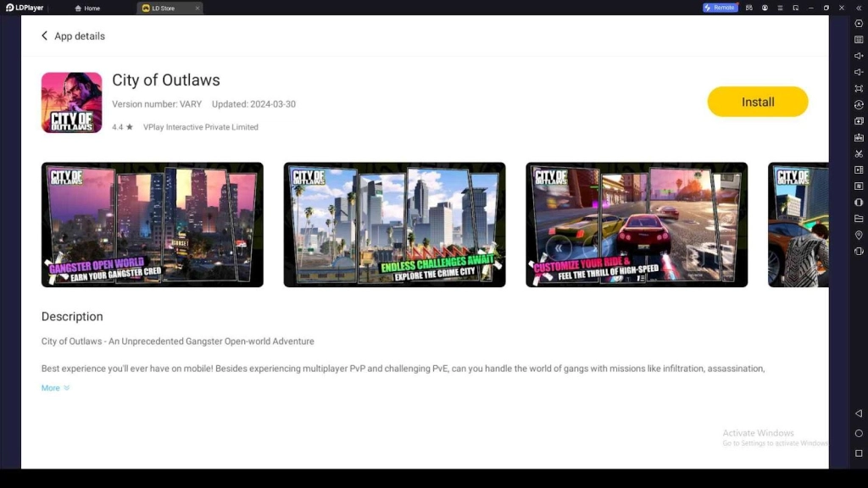The image size is (868, 488).
Task: Click the VPlay Interactive Private Limited developer name
Action: 200,127
